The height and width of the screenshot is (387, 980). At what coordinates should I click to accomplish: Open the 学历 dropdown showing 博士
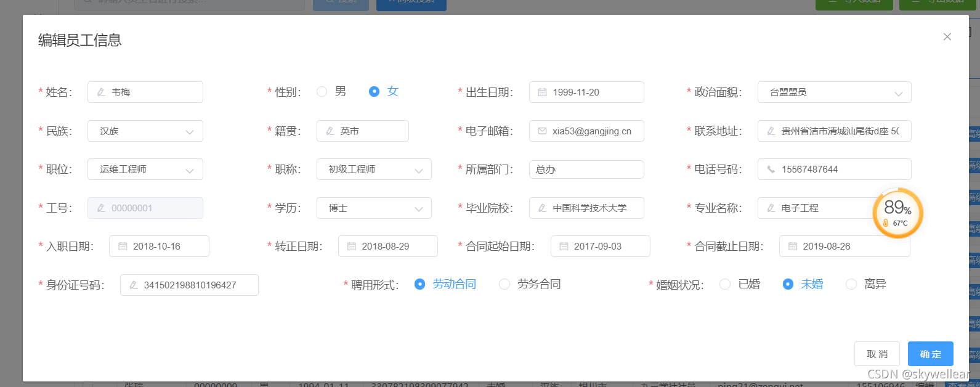(x=374, y=208)
